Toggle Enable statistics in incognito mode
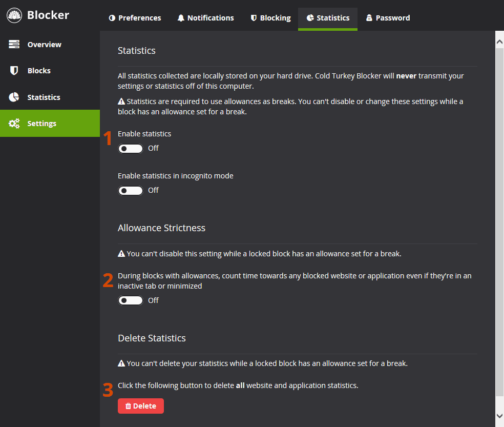504x427 pixels. point(131,191)
